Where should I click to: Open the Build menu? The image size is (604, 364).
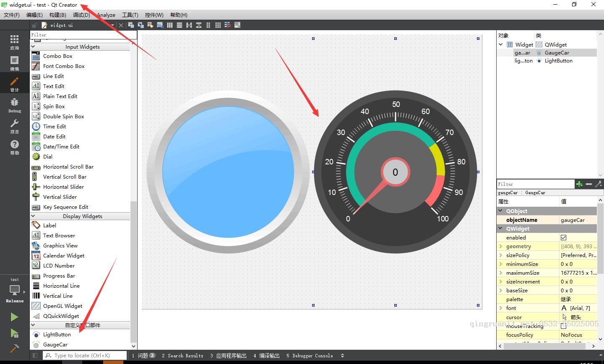coord(57,15)
